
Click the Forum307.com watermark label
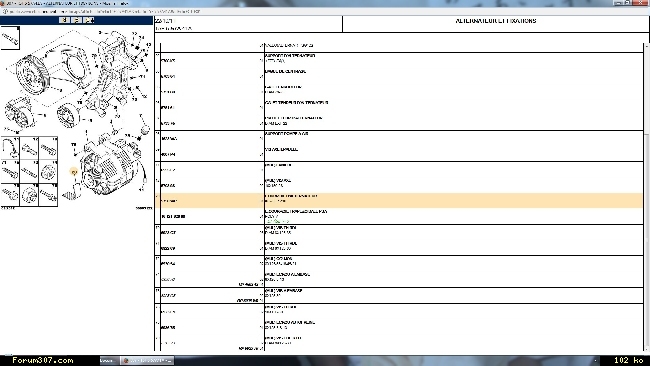click(43, 360)
